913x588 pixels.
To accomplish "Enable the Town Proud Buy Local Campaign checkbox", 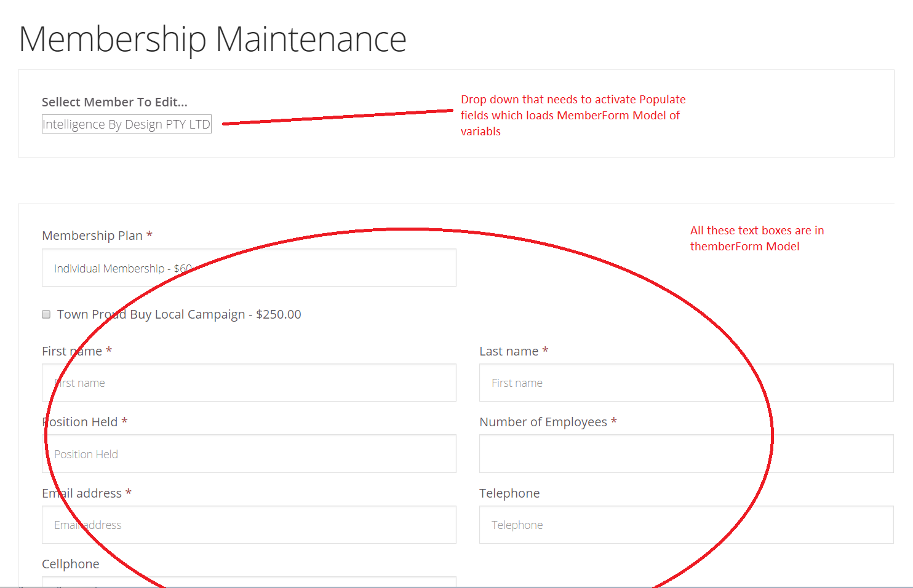I will (x=46, y=314).
